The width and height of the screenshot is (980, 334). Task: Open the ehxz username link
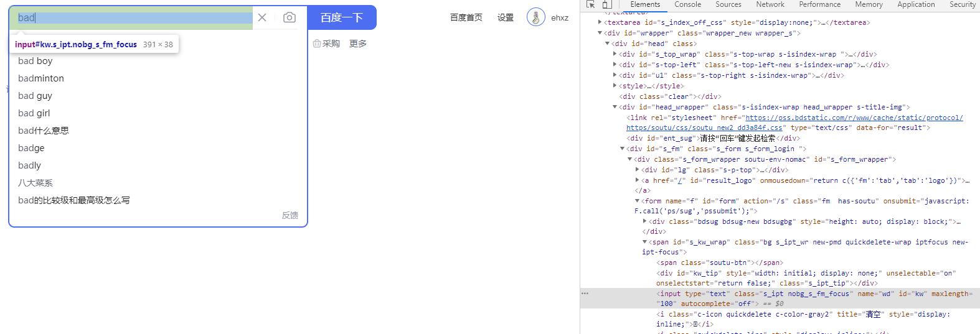[x=560, y=17]
